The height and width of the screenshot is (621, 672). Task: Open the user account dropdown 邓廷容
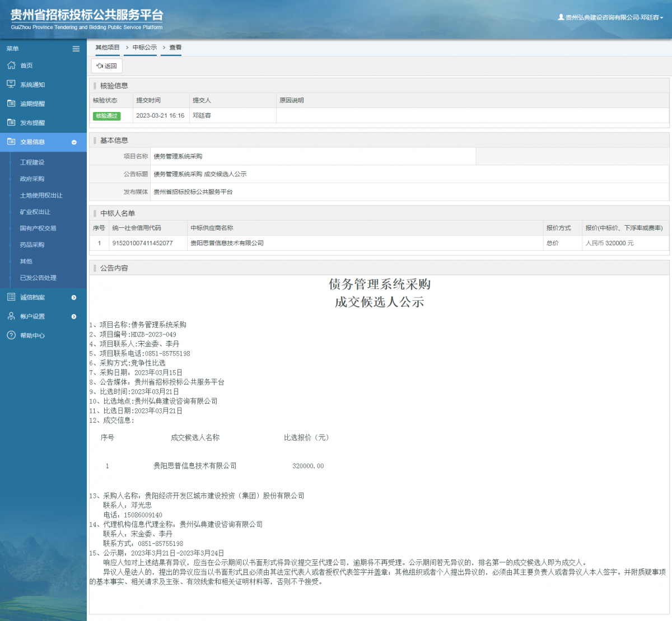[x=610, y=17]
